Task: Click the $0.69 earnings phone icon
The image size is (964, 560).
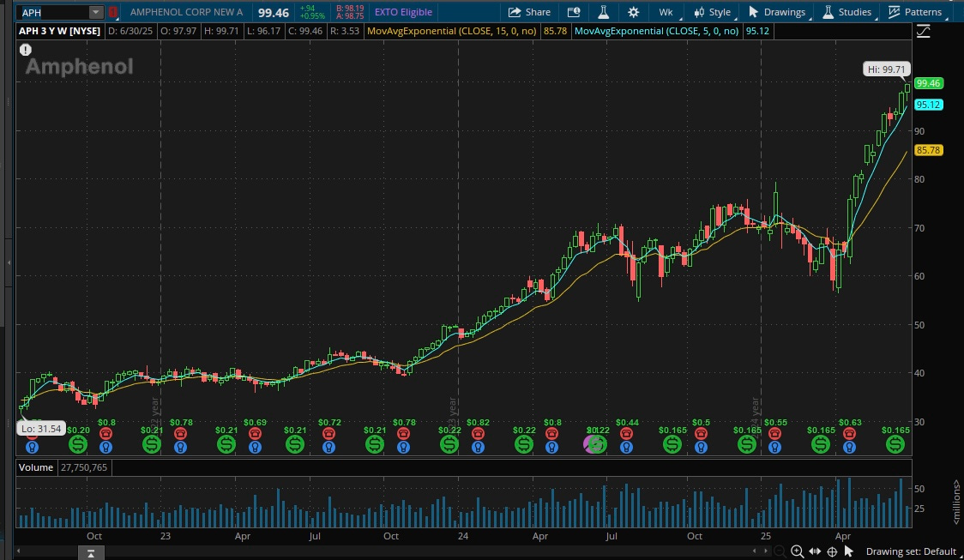Action: pyautogui.click(x=255, y=434)
